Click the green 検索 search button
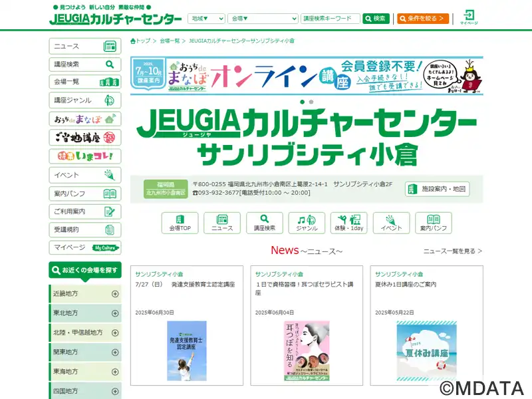The image size is (532, 399). pyautogui.click(x=376, y=19)
